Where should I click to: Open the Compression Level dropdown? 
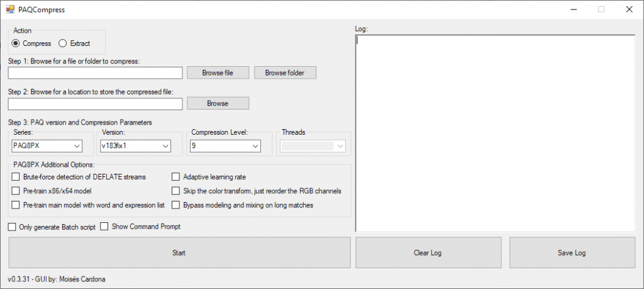225,145
